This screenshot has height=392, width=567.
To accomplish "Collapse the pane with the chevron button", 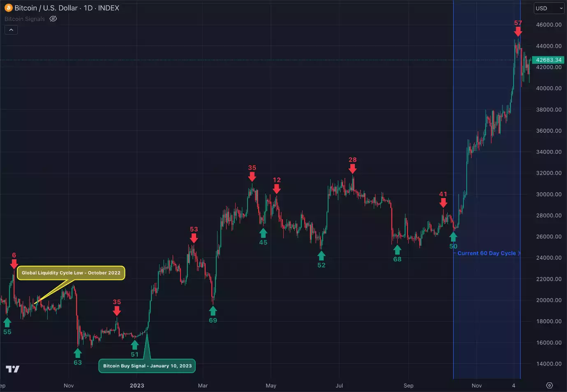I will pyautogui.click(x=11, y=30).
